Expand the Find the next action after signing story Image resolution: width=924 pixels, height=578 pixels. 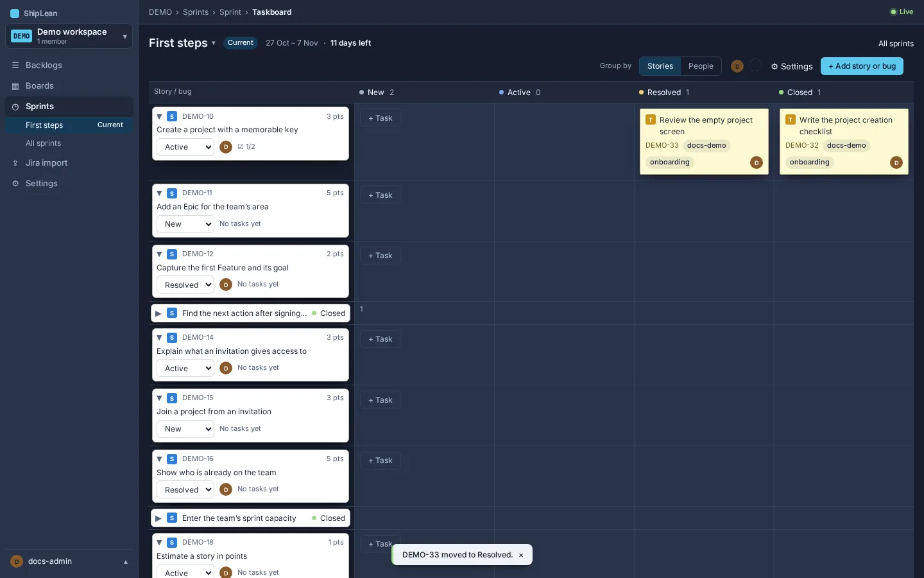pos(158,313)
